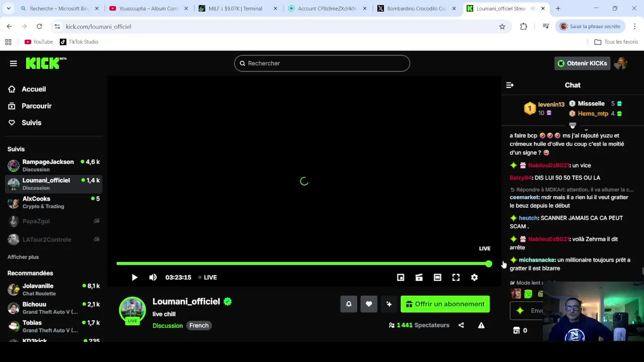Open RampageJackson followed channel
The image size is (644, 362).
[x=53, y=165]
